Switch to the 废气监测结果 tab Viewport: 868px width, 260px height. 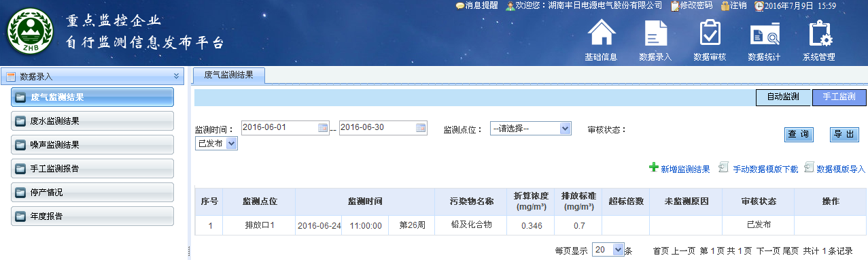point(229,76)
